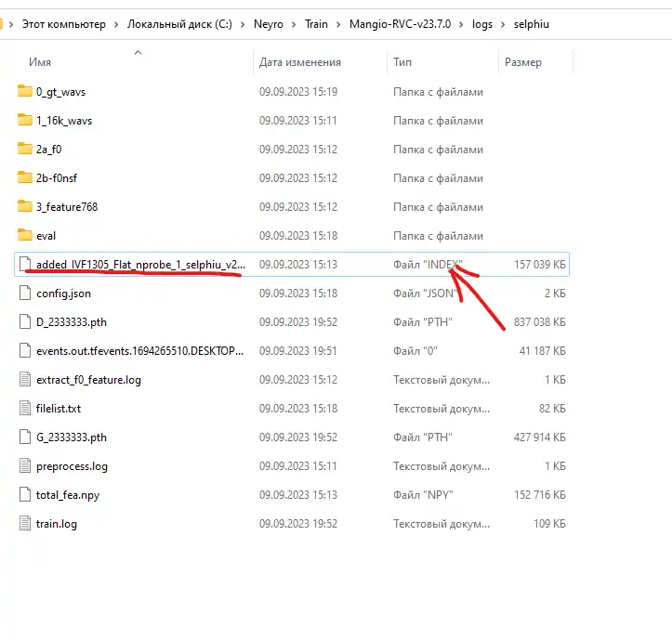This screenshot has width=672, height=640.
Task: Select the 3_feature768 folder name
Action: (x=67, y=207)
